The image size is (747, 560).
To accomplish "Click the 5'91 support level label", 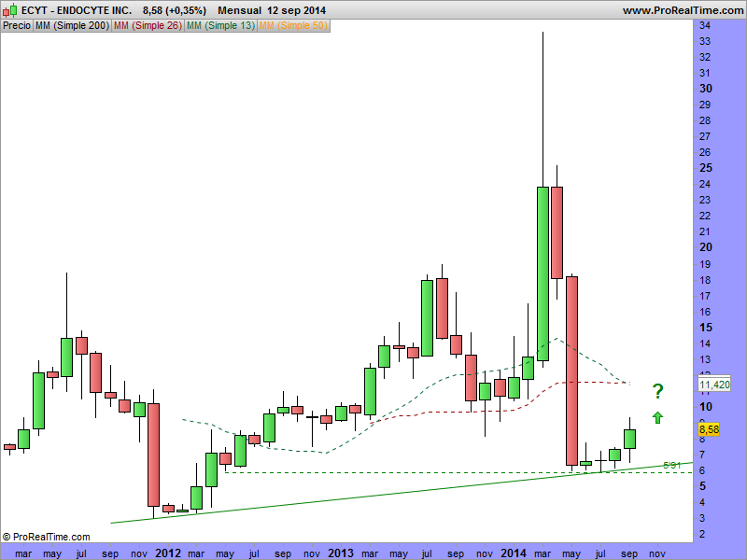I will pos(671,465).
